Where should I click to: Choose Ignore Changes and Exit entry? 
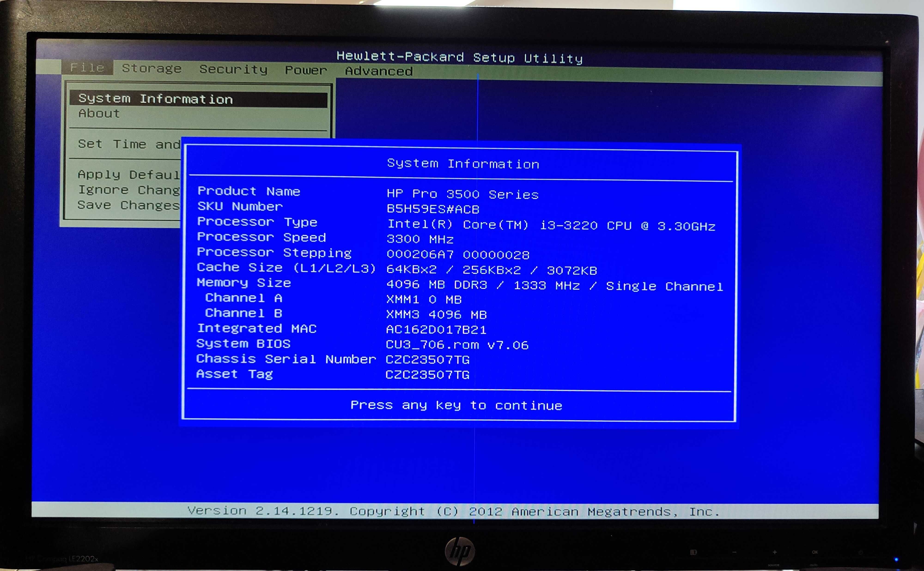129,189
